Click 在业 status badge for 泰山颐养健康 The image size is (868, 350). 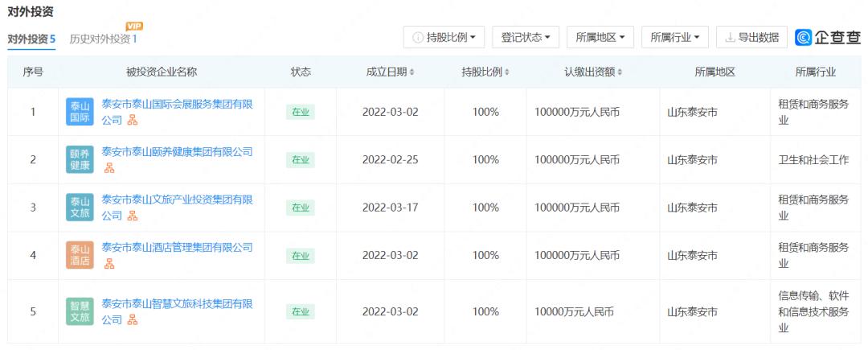point(300,159)
